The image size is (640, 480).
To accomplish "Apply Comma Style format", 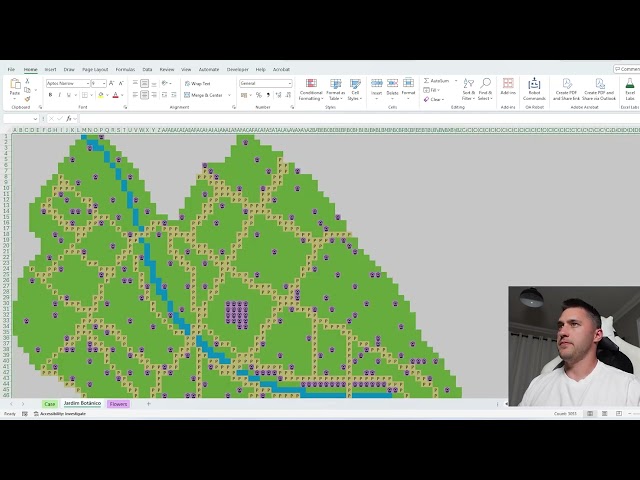I will pos(268,95).
